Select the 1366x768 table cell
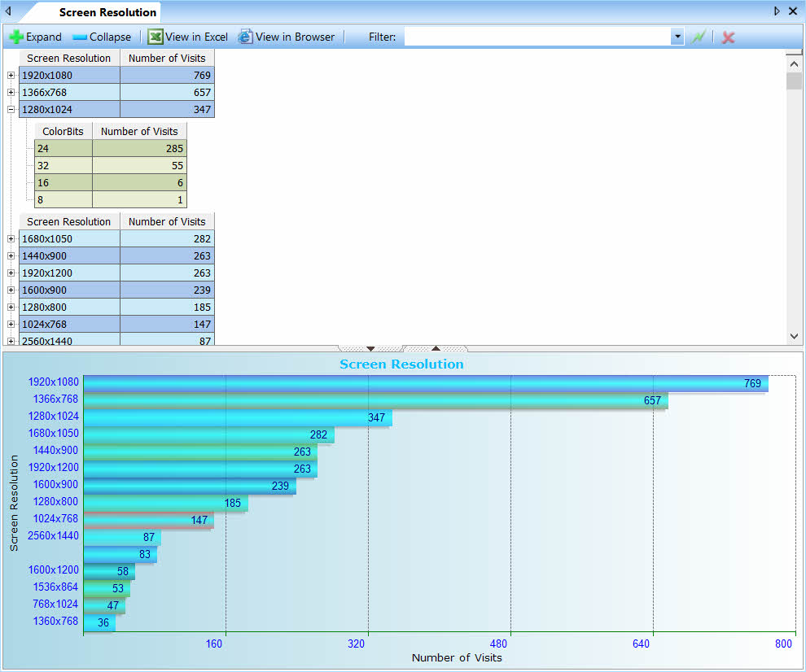Screen dimensions: 806x672 point(69,92)
